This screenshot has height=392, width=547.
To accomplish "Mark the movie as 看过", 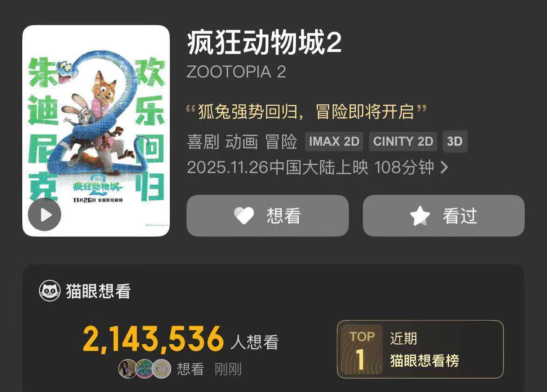I will [444, 216].
